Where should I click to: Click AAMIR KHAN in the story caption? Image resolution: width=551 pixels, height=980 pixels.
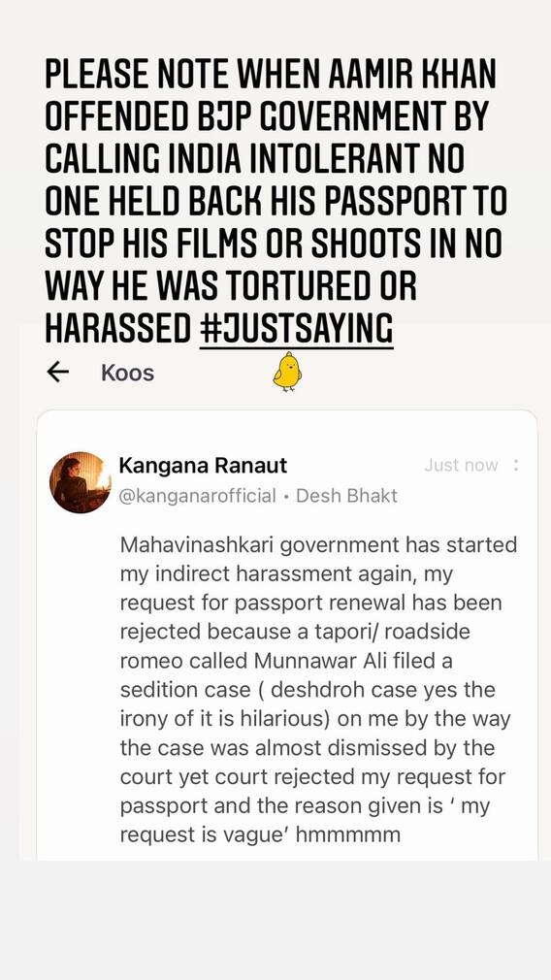coord(418,75)
